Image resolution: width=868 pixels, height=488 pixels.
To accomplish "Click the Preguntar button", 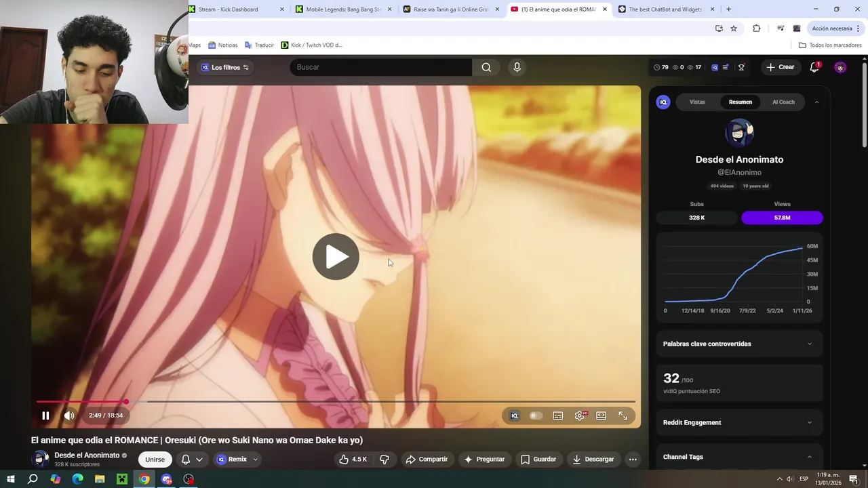I will pyautogui.click(x=484, y=459).
